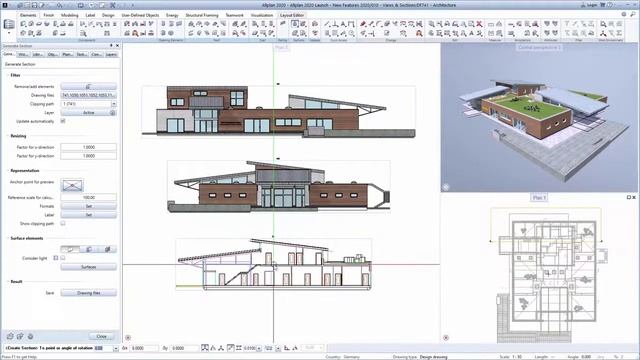Viewport: 640px width, 360px height.
Task: Click third round icon at bottom of palette
Action: pyautogui.click(x=30, y=336)
